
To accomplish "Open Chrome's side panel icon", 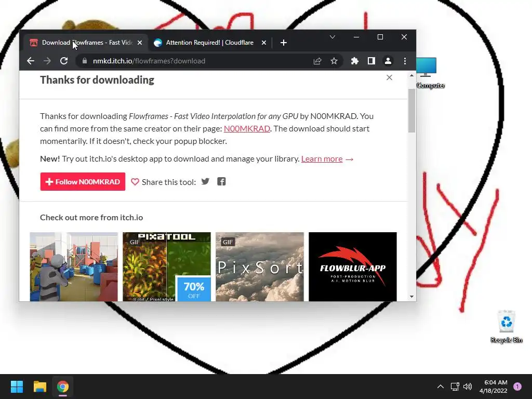I will pyautogui.click(x=371, y=61).
